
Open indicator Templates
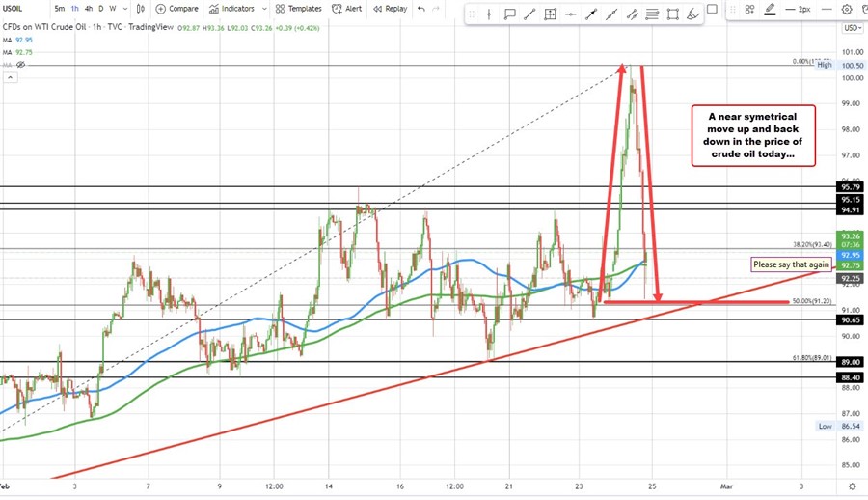pos(298,9)
